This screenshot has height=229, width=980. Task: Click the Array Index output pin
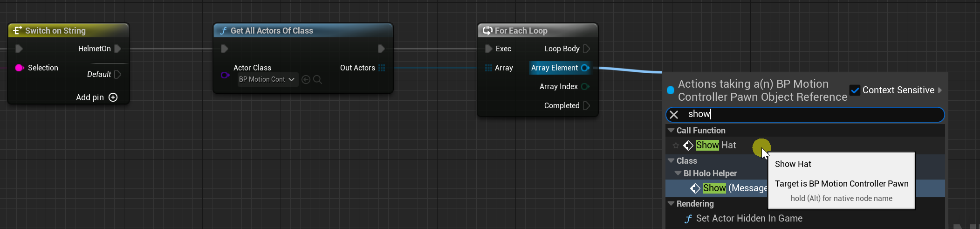click(585, 87)
